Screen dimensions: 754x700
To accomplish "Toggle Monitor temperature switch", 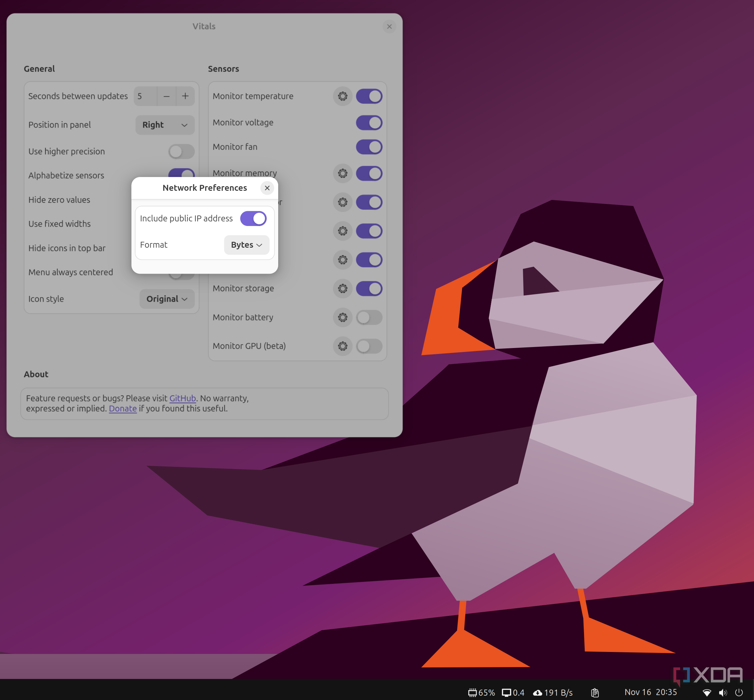I will [369, 96].
